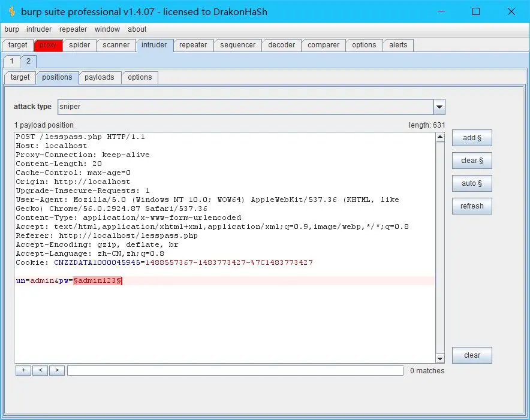Click the search text input field
This screenshot has width=530, height=420.
(x=235, y=371)
